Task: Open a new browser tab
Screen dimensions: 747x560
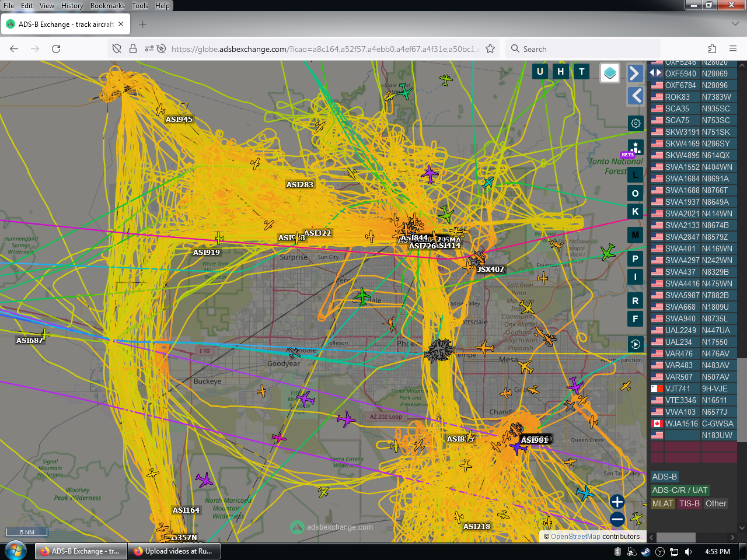Action: point(143,24)
